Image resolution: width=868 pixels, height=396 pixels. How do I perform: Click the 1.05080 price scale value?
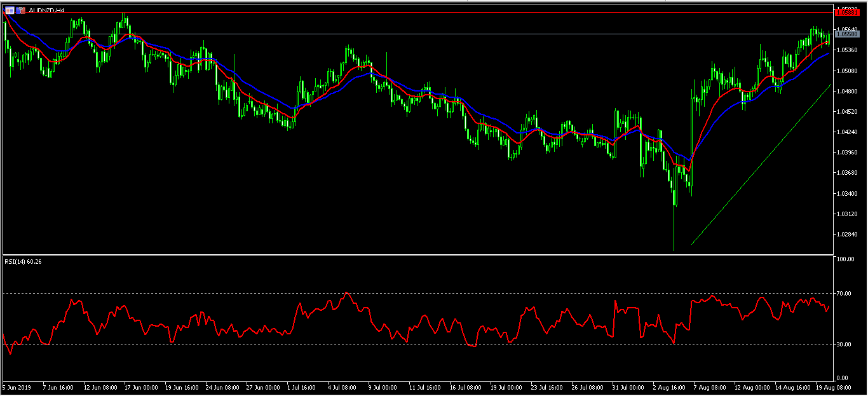847,71
